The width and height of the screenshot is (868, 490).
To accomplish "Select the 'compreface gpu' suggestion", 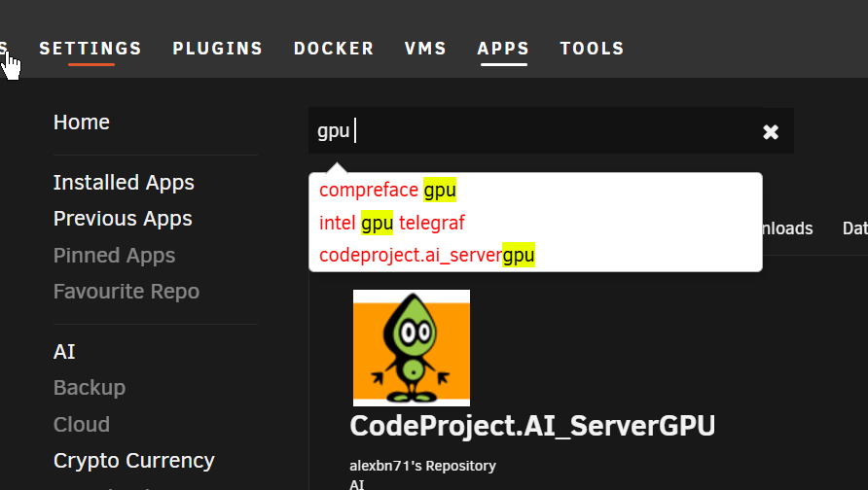I will (387, 190).
